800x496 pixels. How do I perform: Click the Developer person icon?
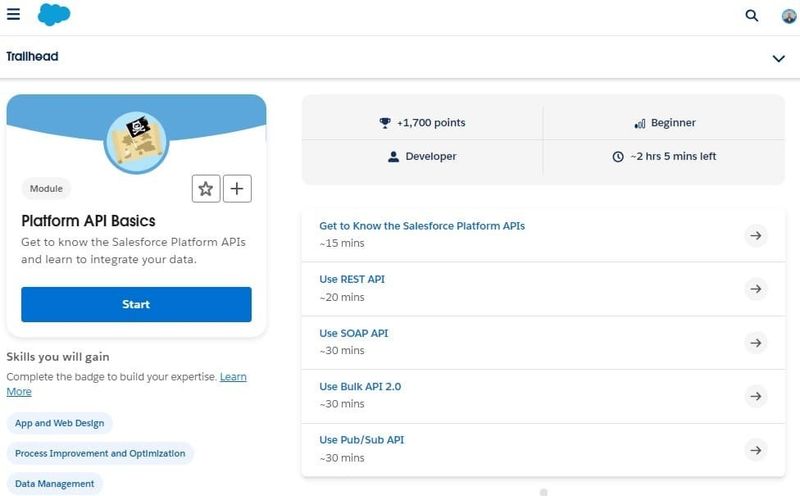[393, 157]
